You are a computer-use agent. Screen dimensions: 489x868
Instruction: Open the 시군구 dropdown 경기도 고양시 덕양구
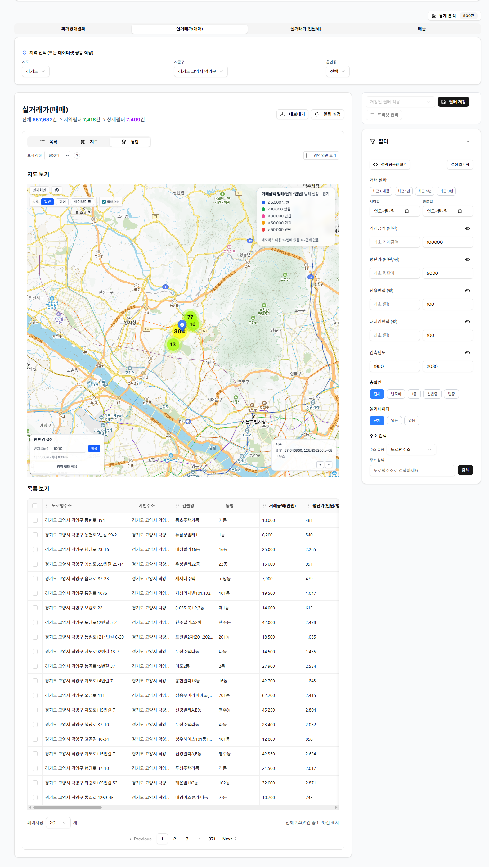click(x=200, y=71)
